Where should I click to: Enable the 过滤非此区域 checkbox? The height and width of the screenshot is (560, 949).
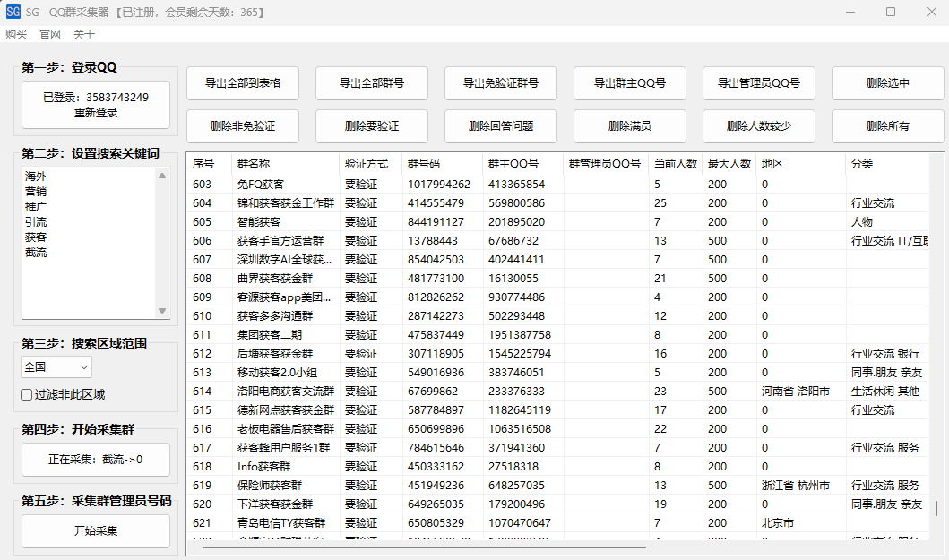[27, 394]
